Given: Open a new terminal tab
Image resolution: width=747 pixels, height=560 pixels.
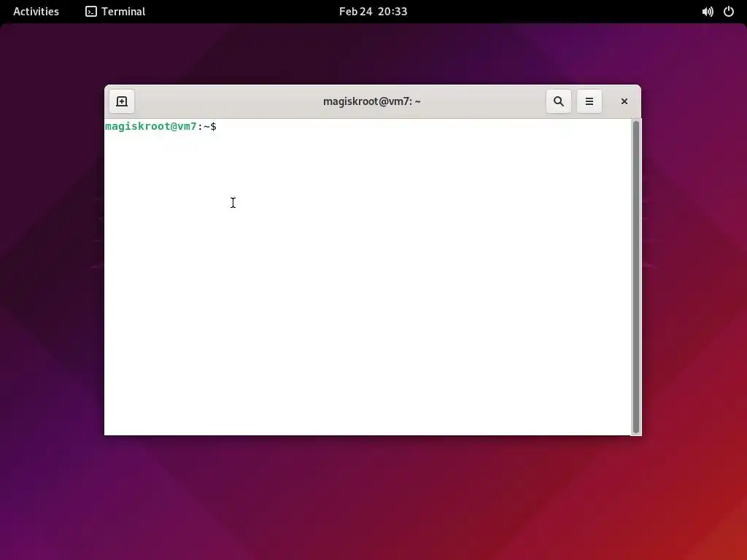Looking at the screenshot, I should point(122,101).
